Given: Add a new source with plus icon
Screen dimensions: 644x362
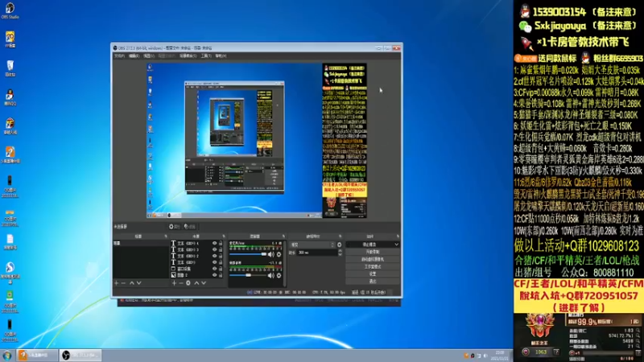Looking at the screenshot, I should point(174,283).
